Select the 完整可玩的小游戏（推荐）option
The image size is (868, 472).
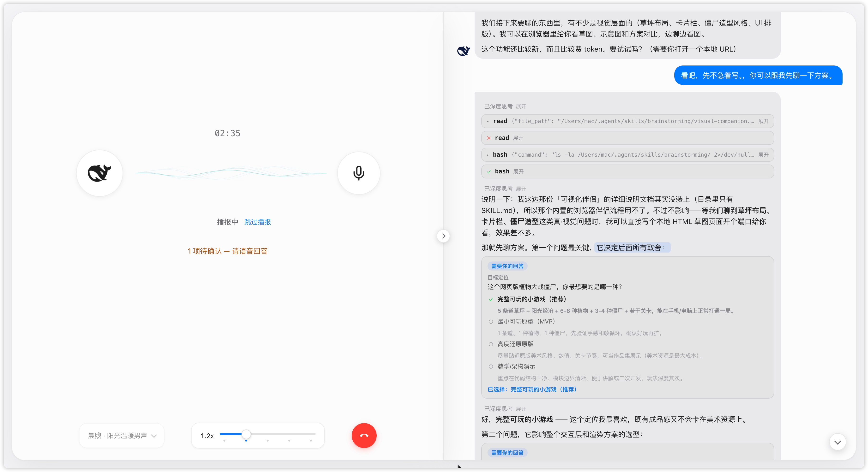[x=532, y=299]
